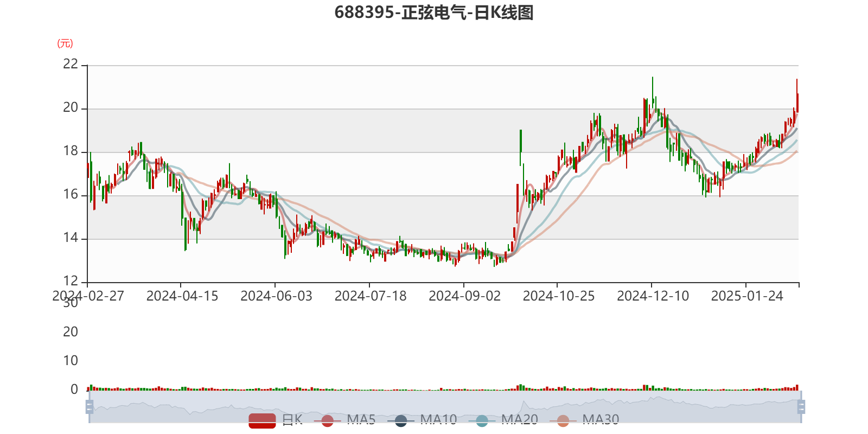Toggle MA30 line visibility via its label
The height and width of the screenshot is (434, 868).
(x=601, y=419)
